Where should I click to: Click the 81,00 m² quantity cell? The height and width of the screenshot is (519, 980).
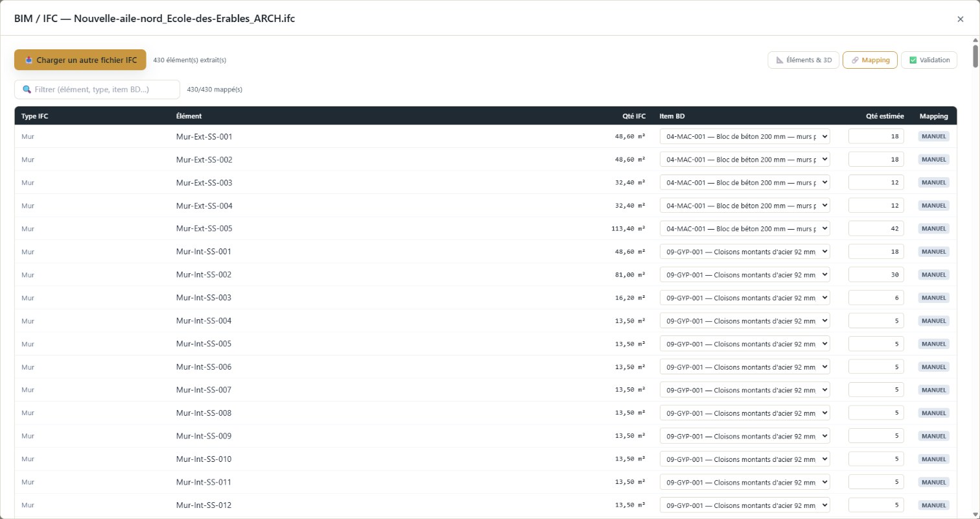click(630, 274)
